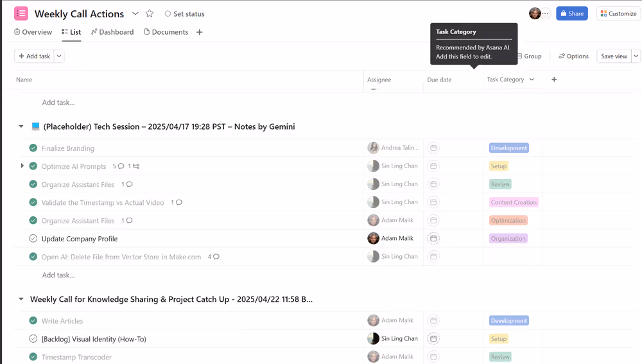Open the Dashboard tab
This screenshot has width=642, height=364.
[112, 32]
